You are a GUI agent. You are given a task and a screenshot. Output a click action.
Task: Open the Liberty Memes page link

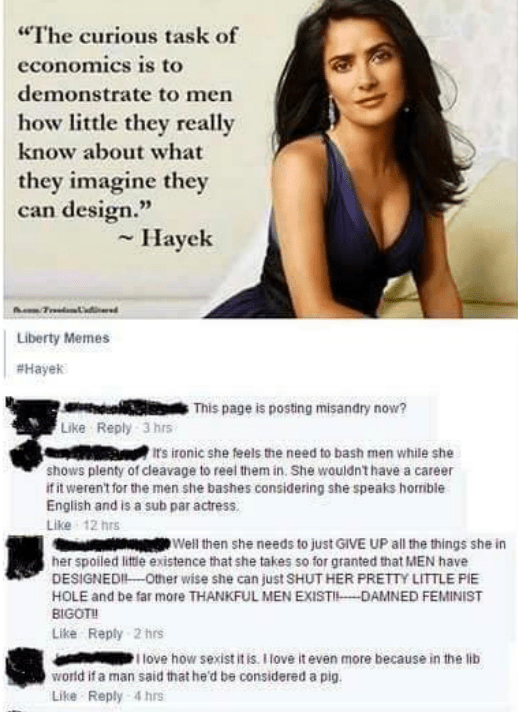coord(63,338)
